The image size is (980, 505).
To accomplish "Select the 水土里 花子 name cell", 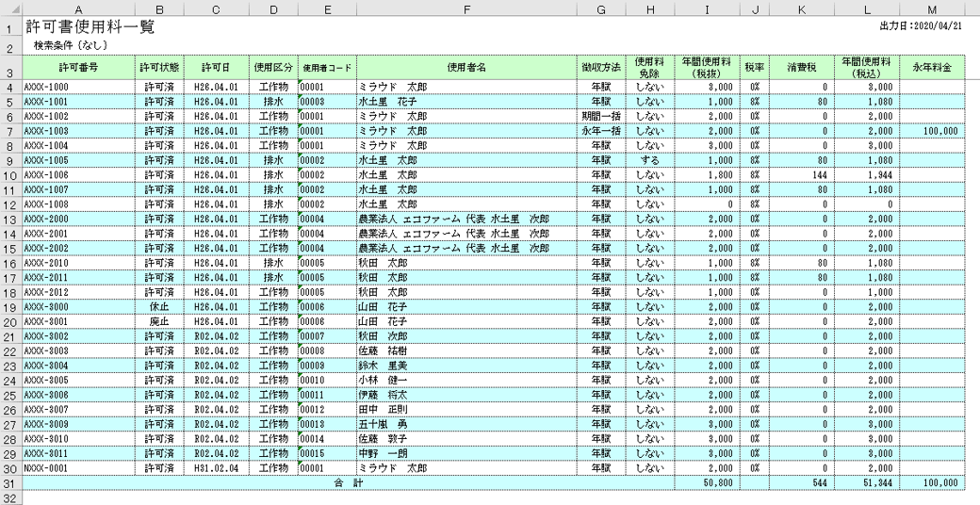I will click(x=466, y=101).
